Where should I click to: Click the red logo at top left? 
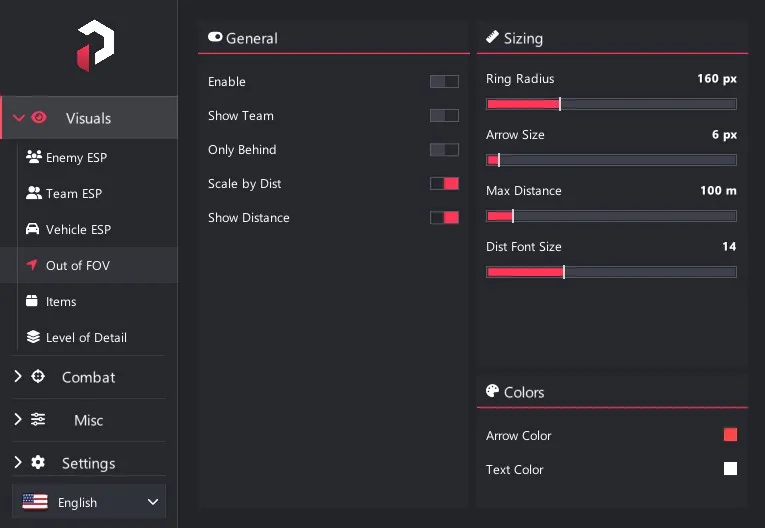point(96,46)
